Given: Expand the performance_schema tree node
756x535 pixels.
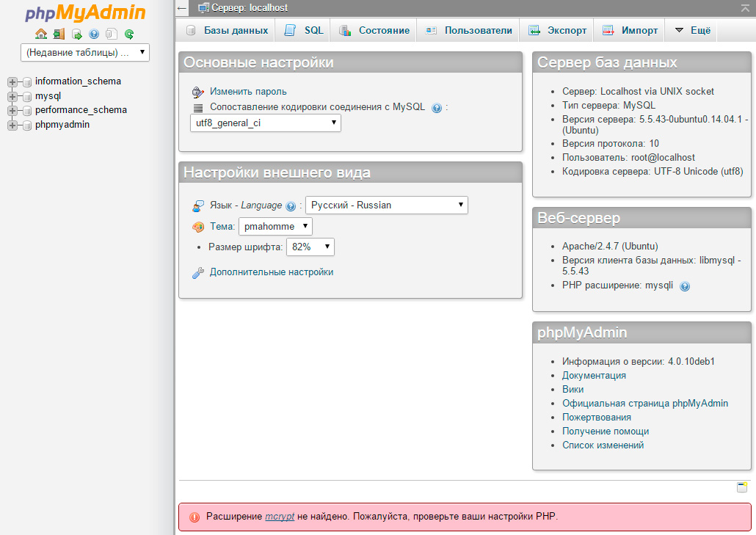Looking at the screenshot, I should [x=12, y=110].
